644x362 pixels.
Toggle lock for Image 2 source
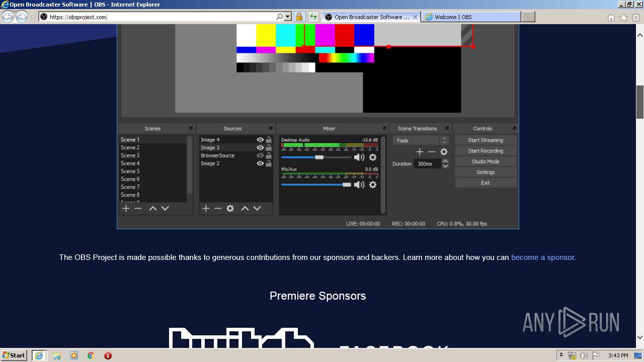pyautogui.click(x=269, y=163)
